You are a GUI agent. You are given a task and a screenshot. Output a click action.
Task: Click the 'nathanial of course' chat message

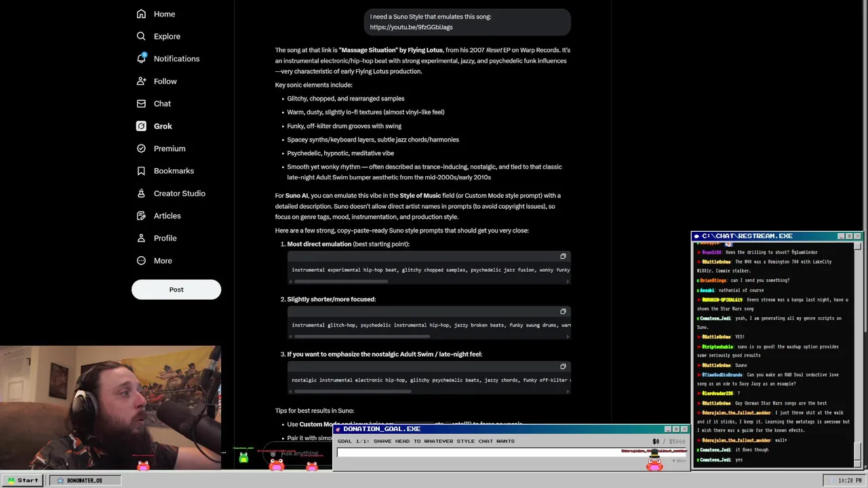point(743,290)
